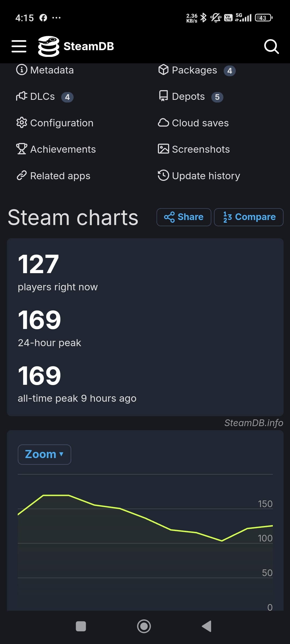290x644 pixels.
Task: Open the DLCs section
Action: click(45, 97)
